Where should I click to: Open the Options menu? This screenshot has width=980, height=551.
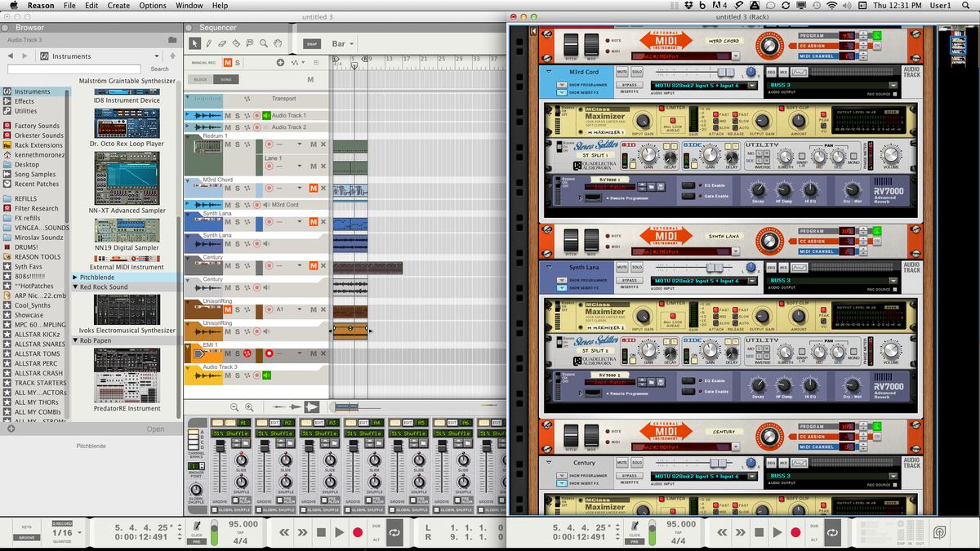click(153, 6)
